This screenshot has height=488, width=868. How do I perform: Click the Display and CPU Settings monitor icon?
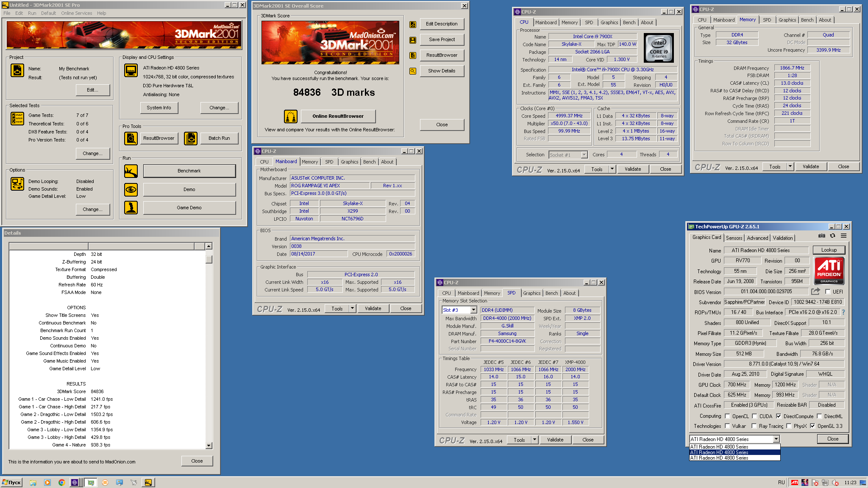[x=131, y=70]
